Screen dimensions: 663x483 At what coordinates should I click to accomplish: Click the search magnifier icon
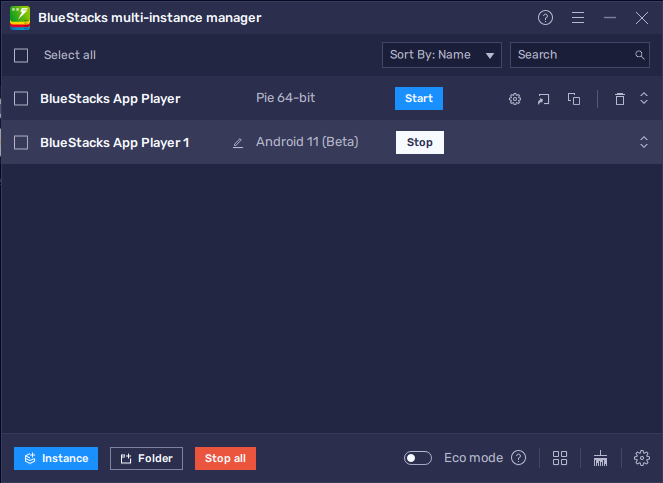pyautogui.click(x=639, y=55)
